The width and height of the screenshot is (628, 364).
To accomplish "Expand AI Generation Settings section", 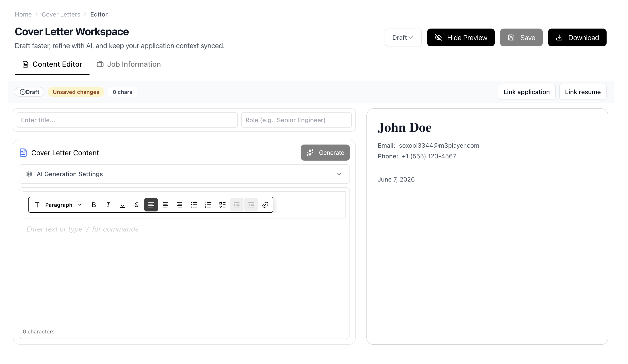I will click(184, 174).
